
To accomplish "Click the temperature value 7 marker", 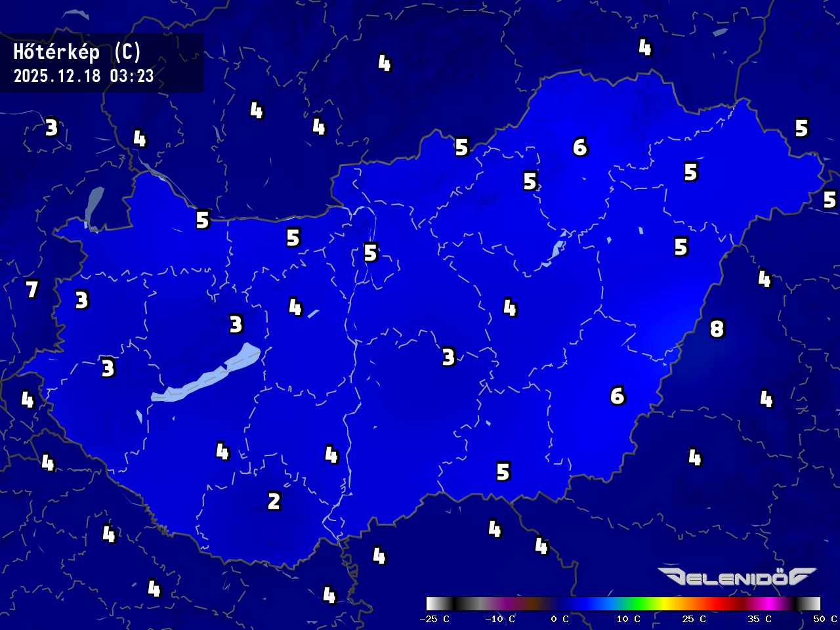I will pyautogui.click(x=31, y=289).
